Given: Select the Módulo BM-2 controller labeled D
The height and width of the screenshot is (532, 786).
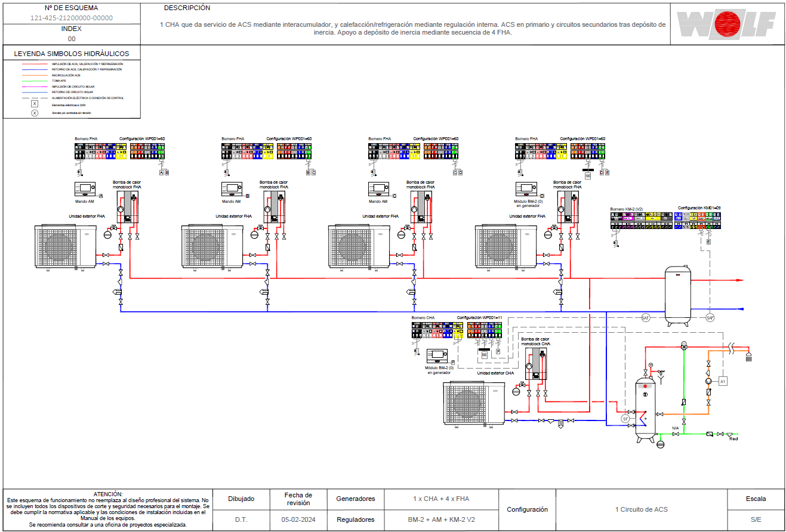Looking at the screenshot, I should [526, 188].
